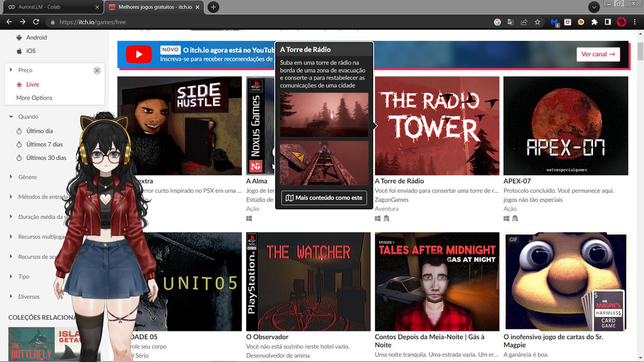Screen dimensions: 644x362
Task: Open The Radio Tower game thumbnail
Action: coord(437,125)
